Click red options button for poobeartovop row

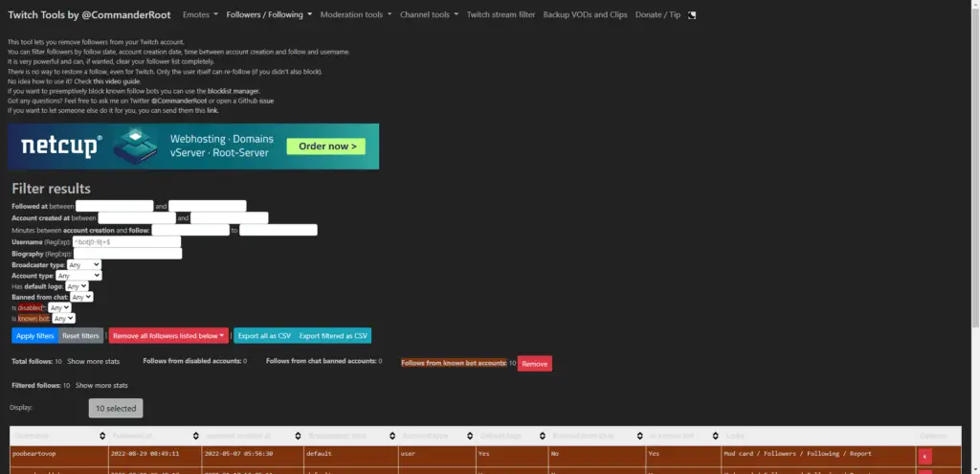click(924, 457)
